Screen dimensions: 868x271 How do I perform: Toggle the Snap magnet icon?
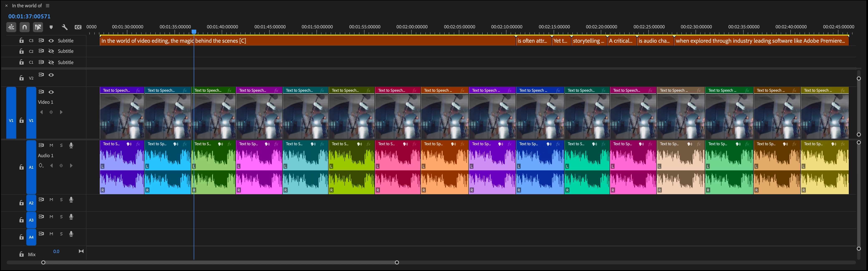pos(25,27)
